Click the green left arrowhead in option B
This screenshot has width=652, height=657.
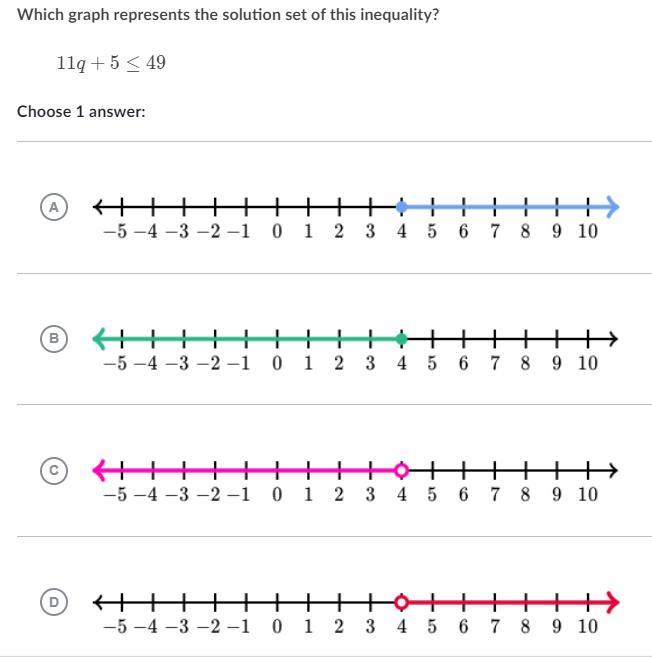coord(99,339)
